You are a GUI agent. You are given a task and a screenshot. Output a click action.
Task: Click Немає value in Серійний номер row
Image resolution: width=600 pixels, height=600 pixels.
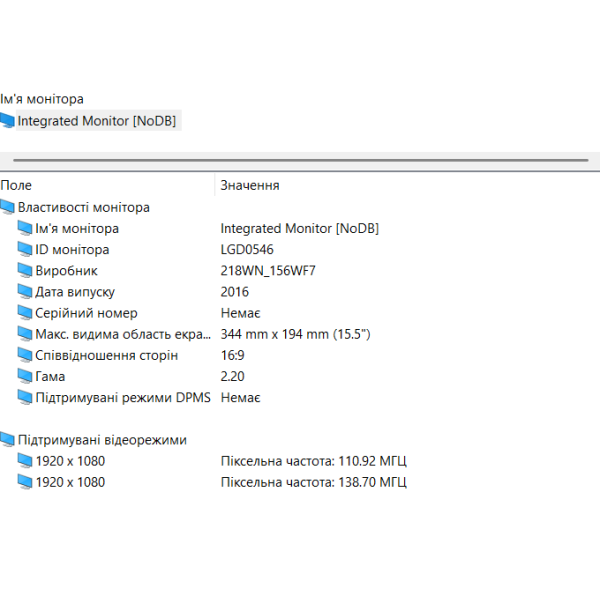click(240, 313)
